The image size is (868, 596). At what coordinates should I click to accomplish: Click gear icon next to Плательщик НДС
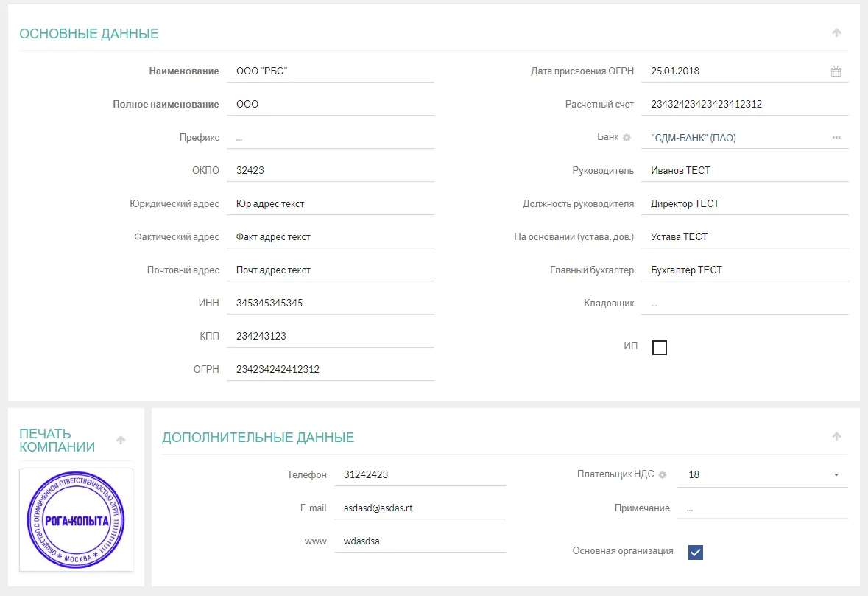(x=663, y=475)
